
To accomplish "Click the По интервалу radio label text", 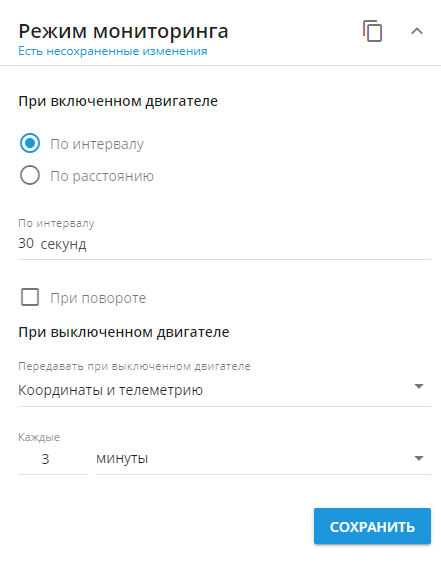I will pos(97,144).
